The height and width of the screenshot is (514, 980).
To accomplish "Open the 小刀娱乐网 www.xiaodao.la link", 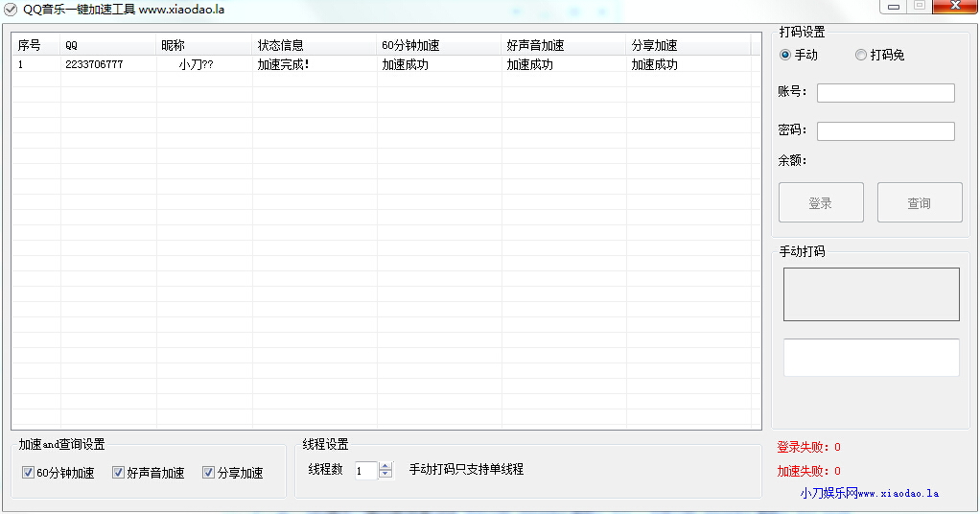I will [870, 493].
